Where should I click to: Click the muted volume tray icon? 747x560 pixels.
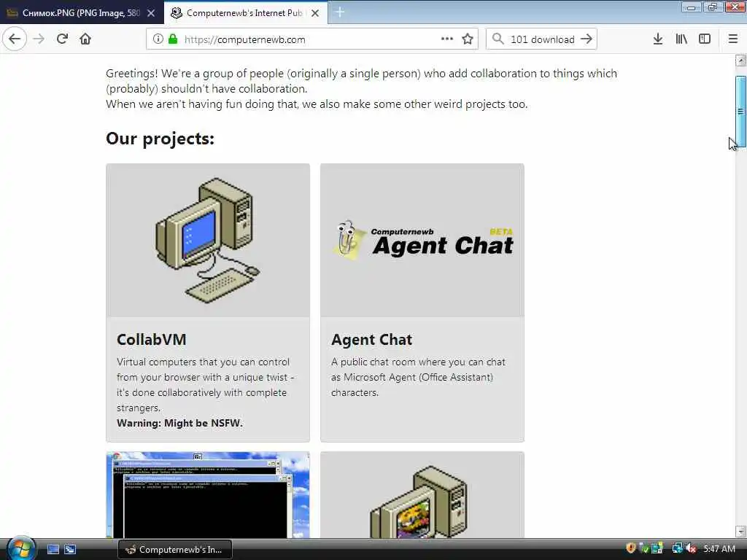[692, 548]
